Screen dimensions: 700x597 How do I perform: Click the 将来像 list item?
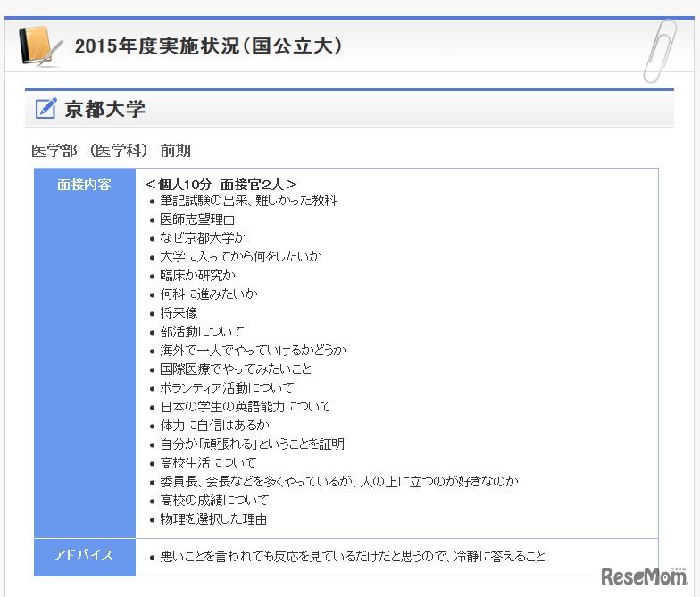click(x=179, y=313)
